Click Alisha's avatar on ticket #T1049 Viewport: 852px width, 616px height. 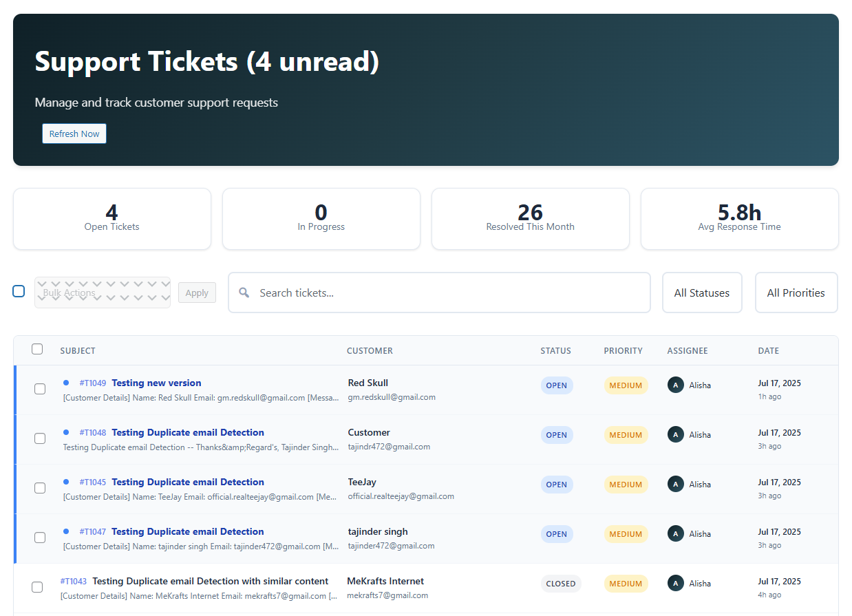(676, 385)
